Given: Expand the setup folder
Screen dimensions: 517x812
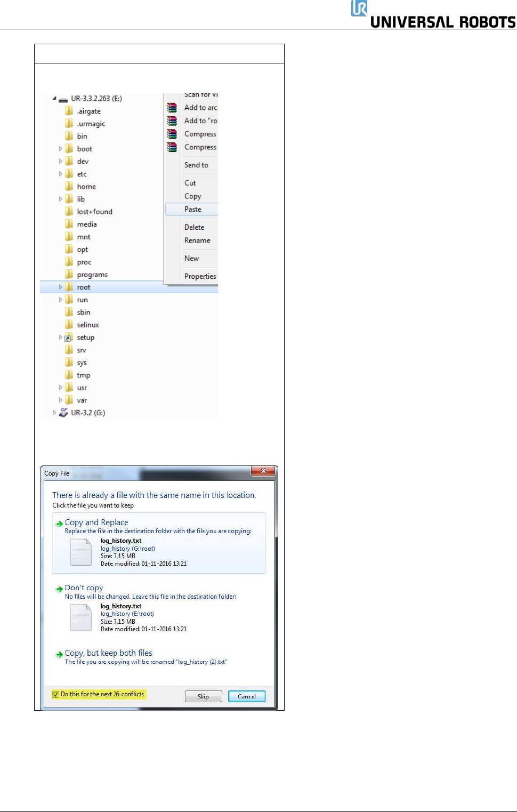Looking at the screenshot, I should point(60,337).
